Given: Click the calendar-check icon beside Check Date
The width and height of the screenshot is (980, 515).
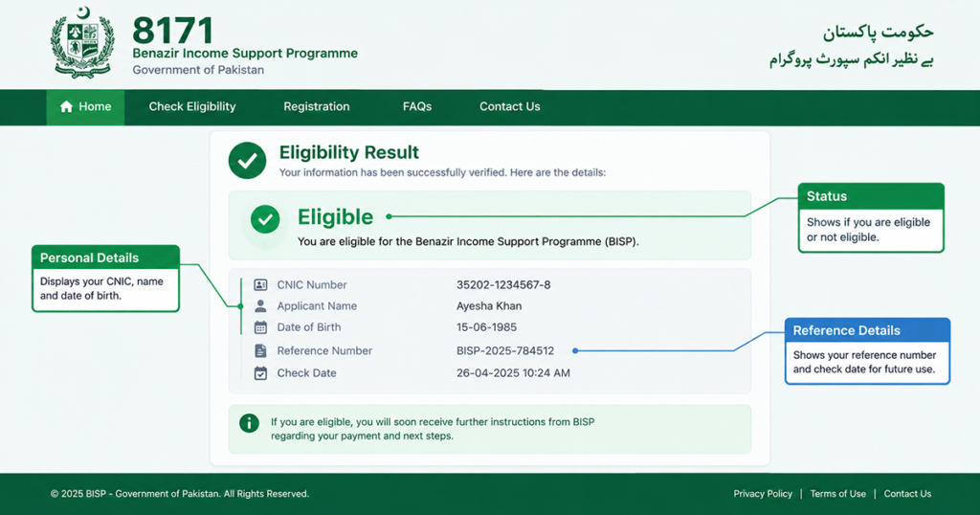Looking at the screenshot, I should pyautogui.click(x=260, y=373).
